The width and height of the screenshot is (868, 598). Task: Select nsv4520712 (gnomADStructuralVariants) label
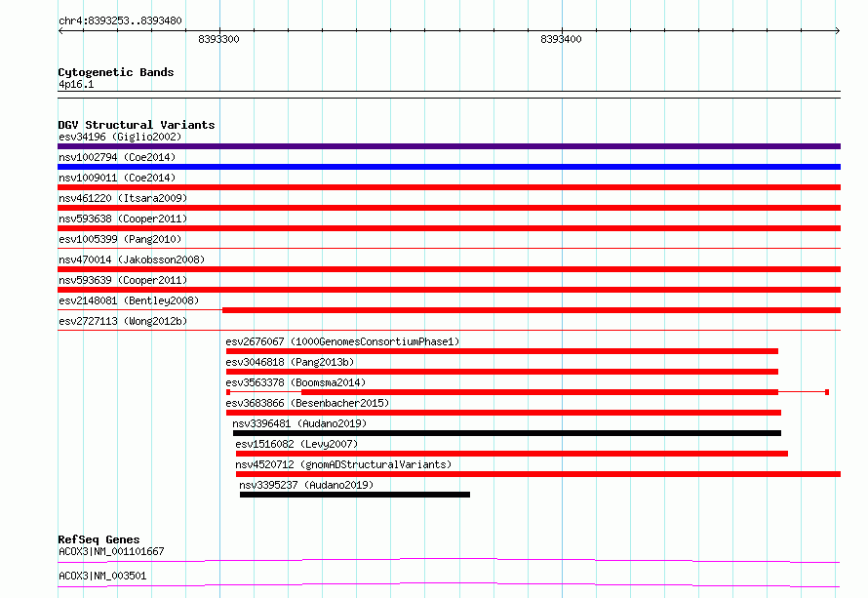pyautogui.click(x=343, y=464)
